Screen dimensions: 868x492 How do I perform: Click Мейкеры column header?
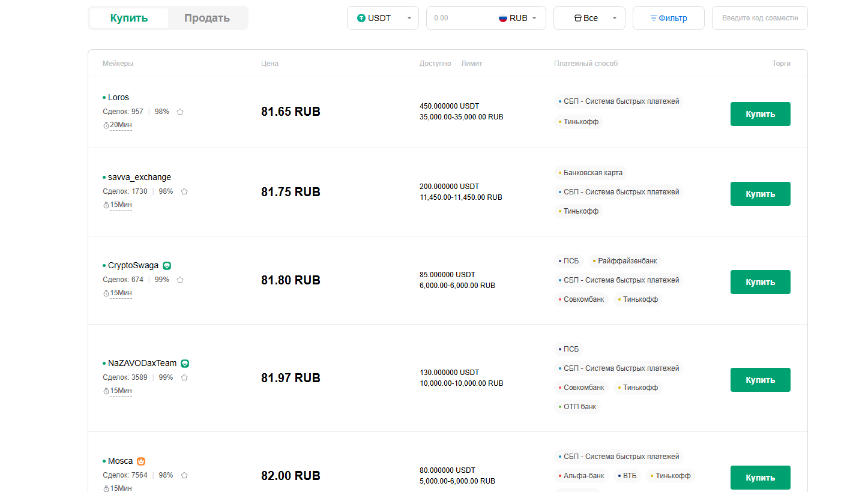[118, 64]
